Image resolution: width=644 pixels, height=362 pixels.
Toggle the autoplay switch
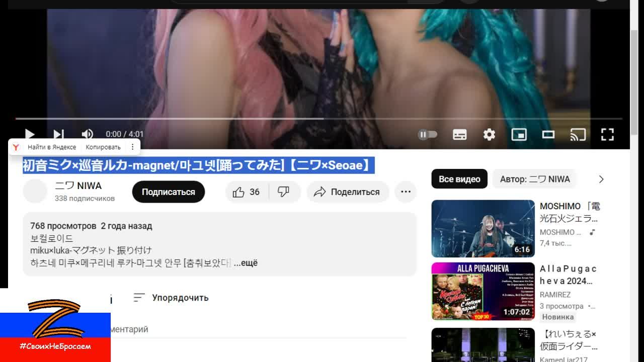point(428,134)
